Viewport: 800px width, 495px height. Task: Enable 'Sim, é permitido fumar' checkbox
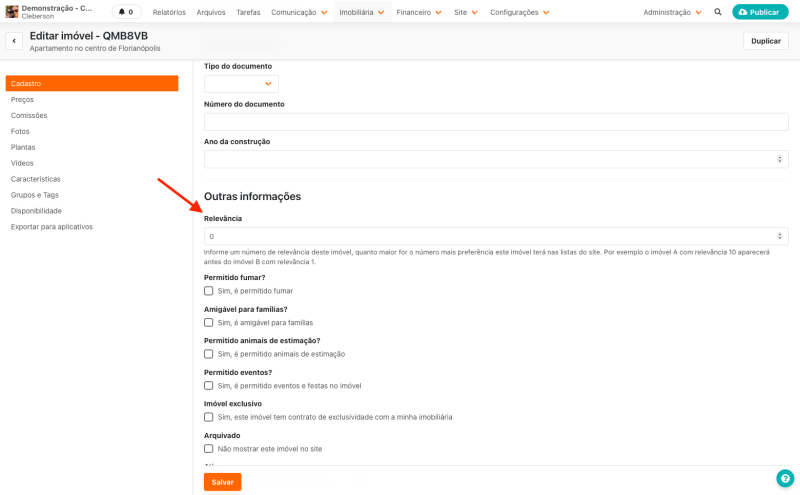(x=209, y=291)
